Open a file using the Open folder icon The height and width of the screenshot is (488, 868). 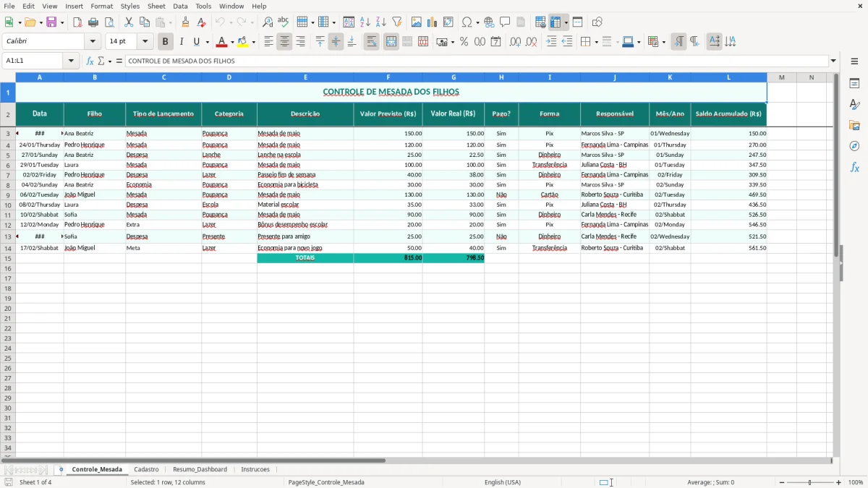(30, 22)
